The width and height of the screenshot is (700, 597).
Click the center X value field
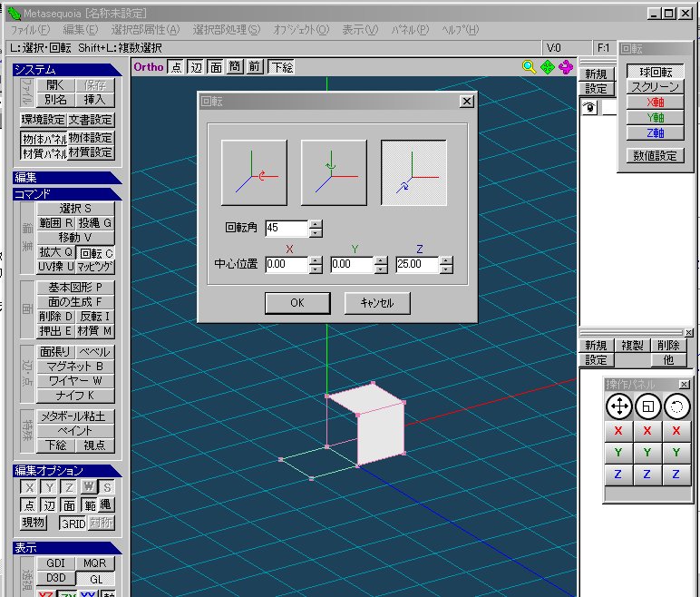click(287, 265)
